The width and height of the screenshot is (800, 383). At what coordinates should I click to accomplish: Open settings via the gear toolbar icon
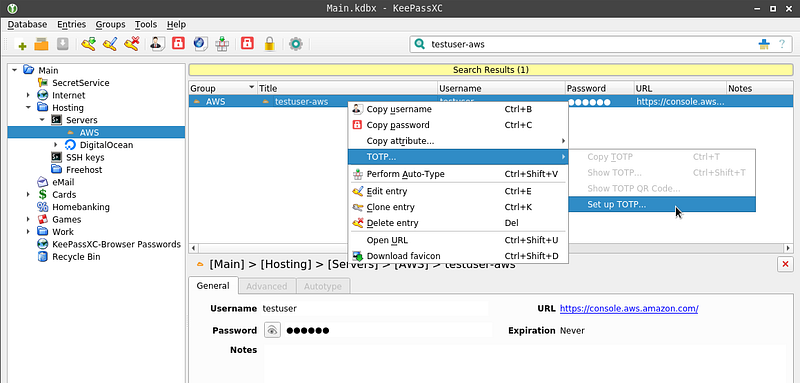point(295,44)
